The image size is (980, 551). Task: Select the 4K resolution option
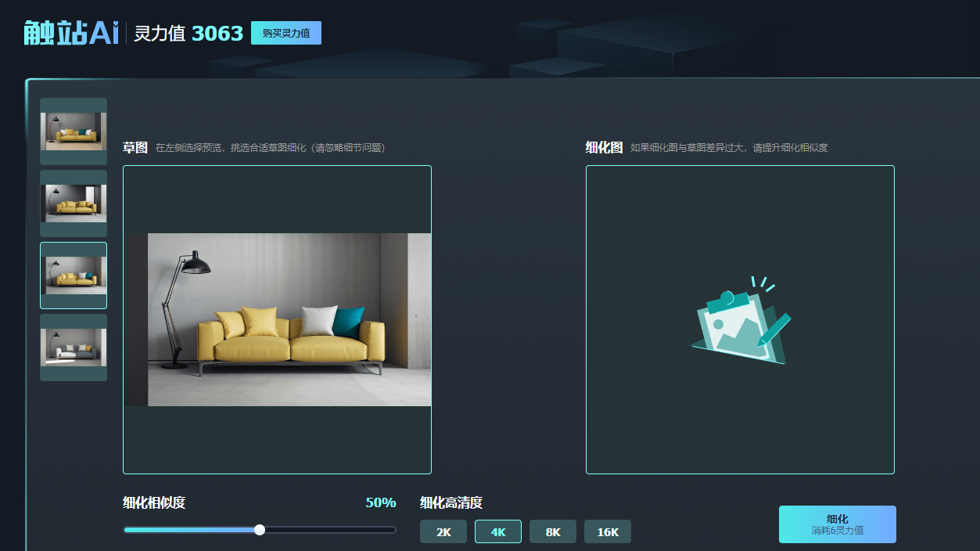(x=498, y=532)
